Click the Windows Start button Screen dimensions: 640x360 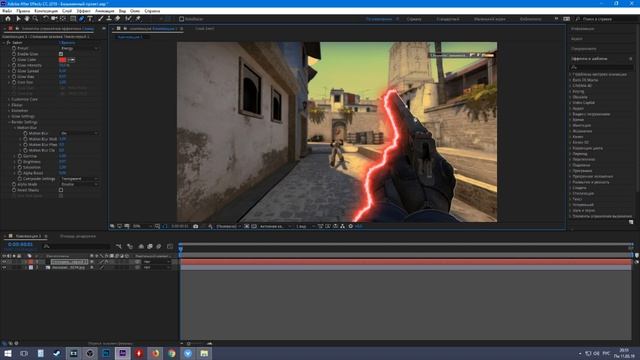(x=7, y=353)
